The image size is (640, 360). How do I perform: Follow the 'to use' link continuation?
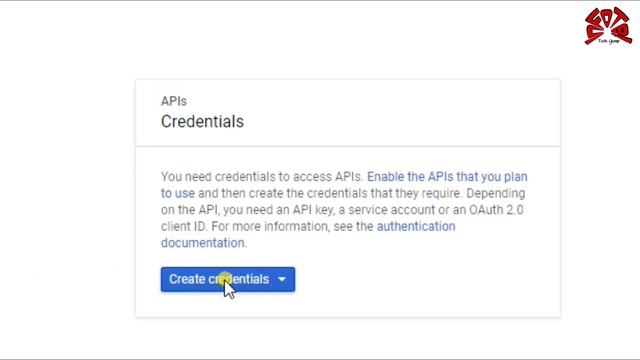click(178, 193)
